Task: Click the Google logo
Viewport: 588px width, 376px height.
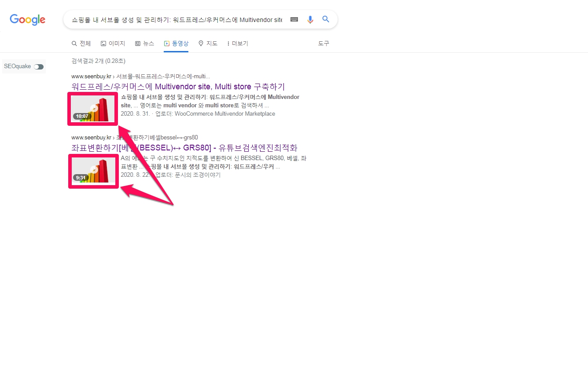Action: (x=28, y=19)
